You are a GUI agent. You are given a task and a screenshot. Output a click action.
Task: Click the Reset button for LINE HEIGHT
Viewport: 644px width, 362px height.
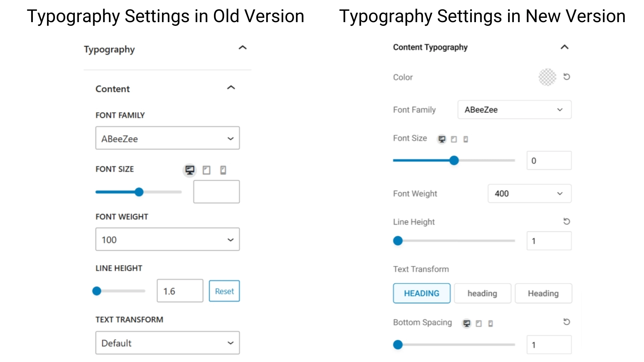click(224, 291)
